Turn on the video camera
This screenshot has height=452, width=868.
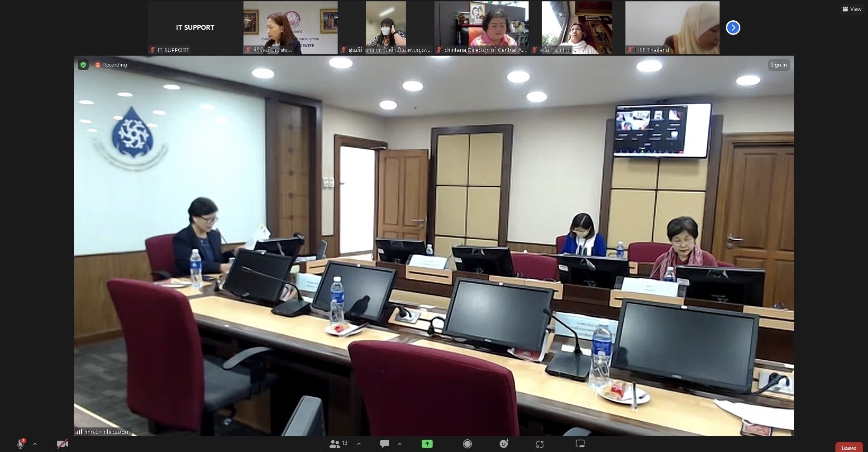pos(62,444)
